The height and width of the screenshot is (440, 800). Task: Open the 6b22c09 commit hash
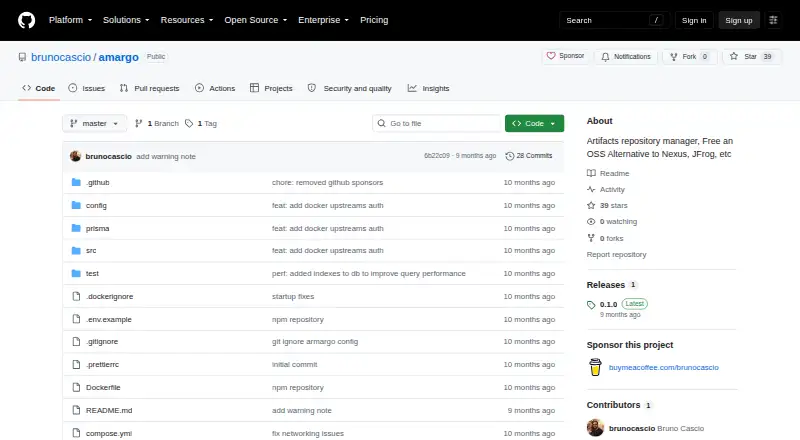tap(437, 156)
